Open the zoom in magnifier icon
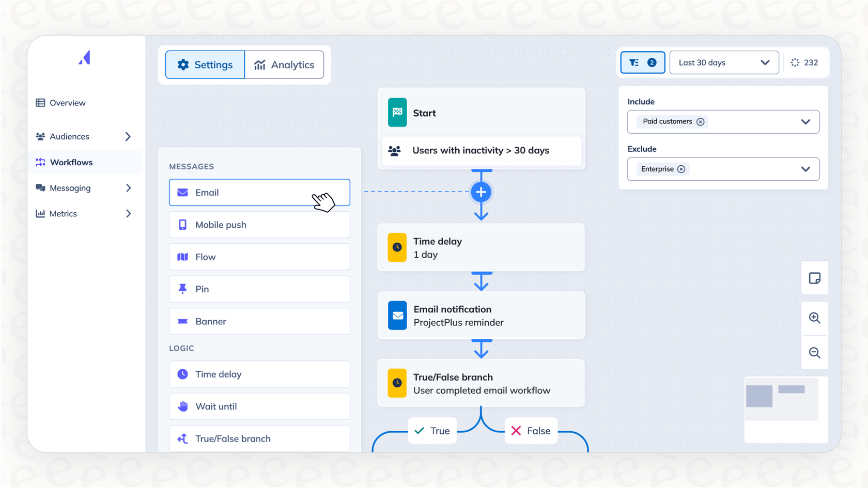The height and width of the screenshot is (488, 868). (814, 318)
